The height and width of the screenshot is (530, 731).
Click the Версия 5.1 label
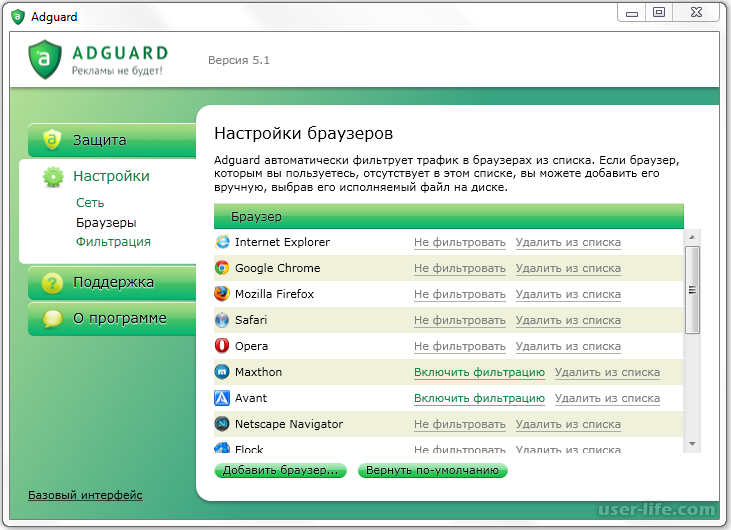(239, 60)
